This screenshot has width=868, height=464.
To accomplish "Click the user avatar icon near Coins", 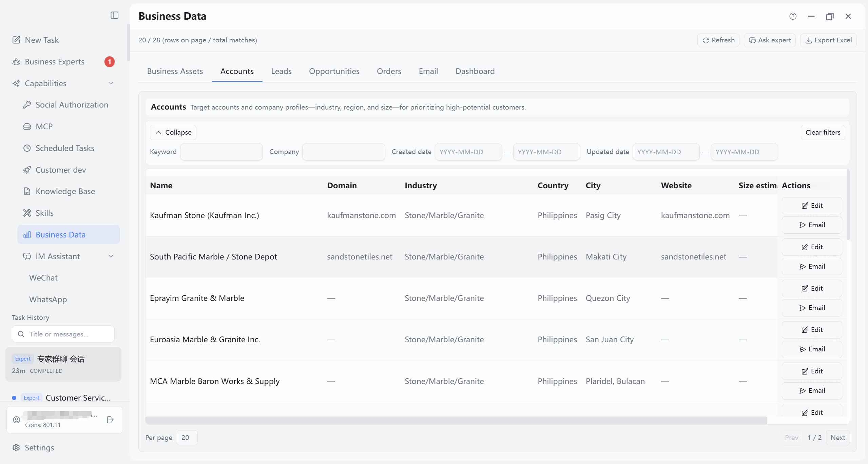I will 16,420.
